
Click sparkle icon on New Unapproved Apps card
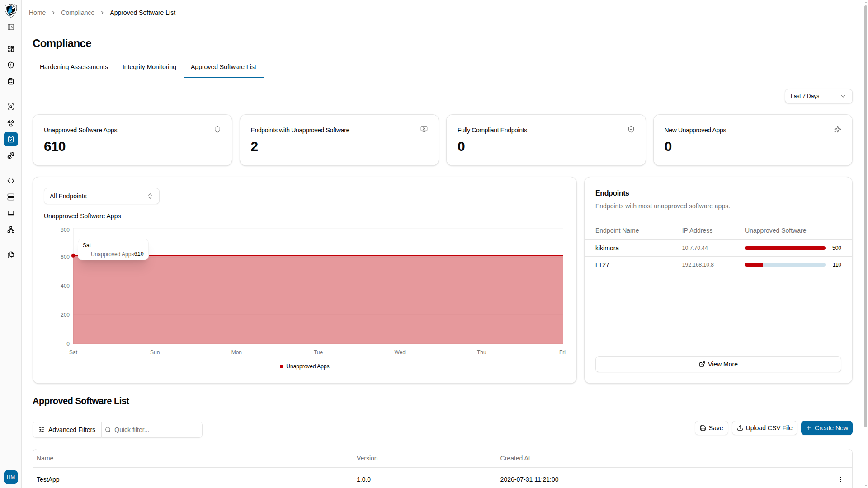(838, 129)
